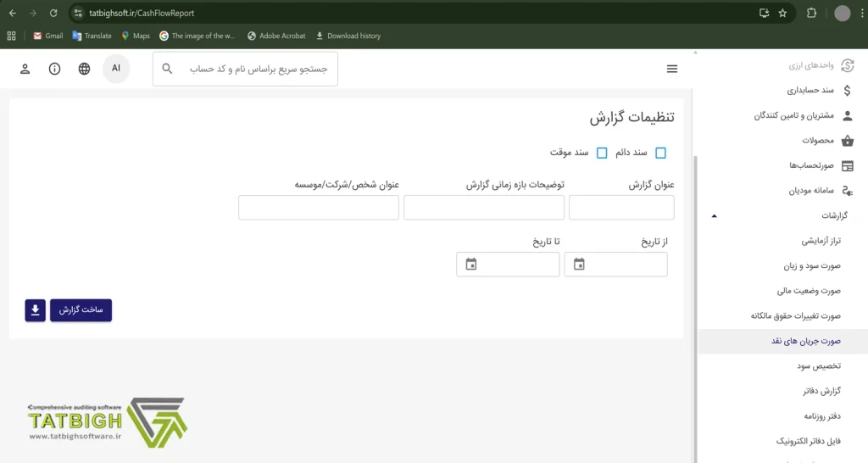Check the سند موقت checkbox
Screen dimensions: 868x463
[x=602, y=153]
